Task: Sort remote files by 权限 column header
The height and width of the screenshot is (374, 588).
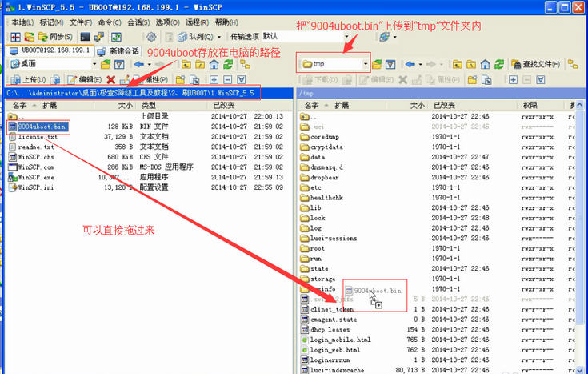Action: click(541, 105)
